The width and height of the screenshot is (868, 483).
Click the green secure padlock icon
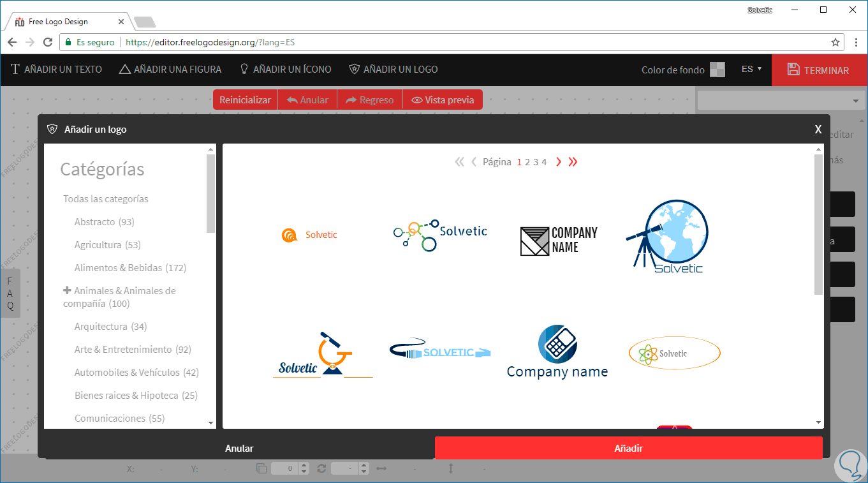point(68,42)
